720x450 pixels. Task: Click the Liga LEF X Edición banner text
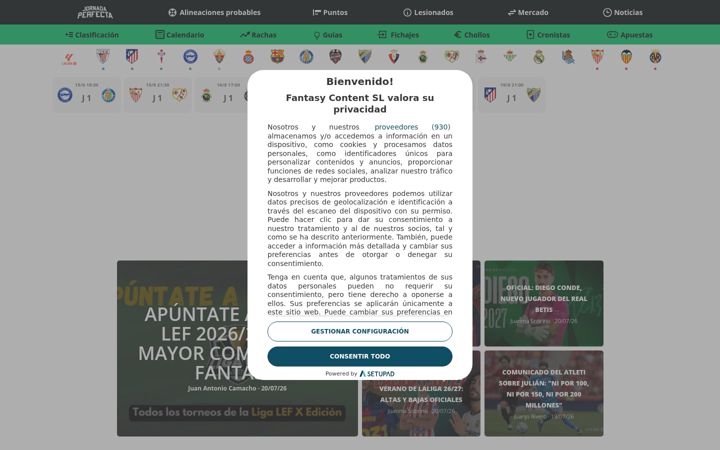[x=237, y=412]
